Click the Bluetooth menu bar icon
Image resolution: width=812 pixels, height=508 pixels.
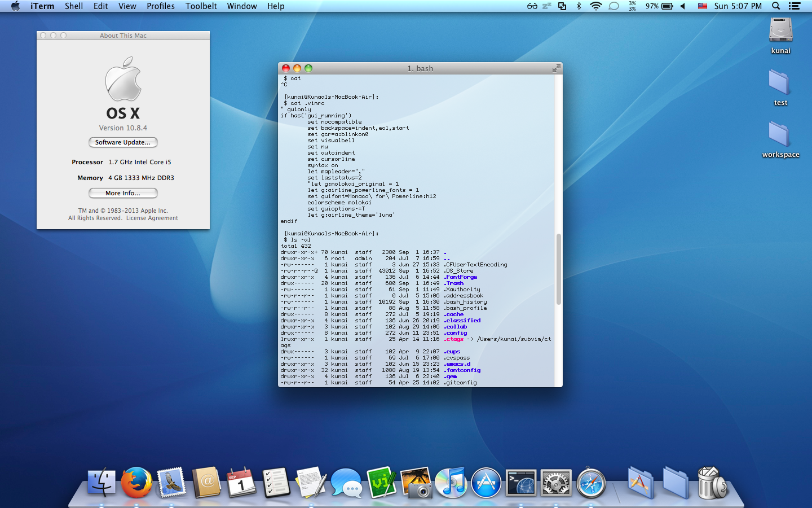click(579, 6)
